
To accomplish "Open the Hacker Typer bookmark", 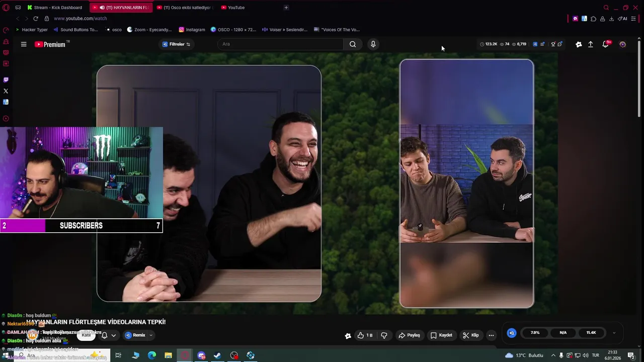I will click(x=31, y=30).
